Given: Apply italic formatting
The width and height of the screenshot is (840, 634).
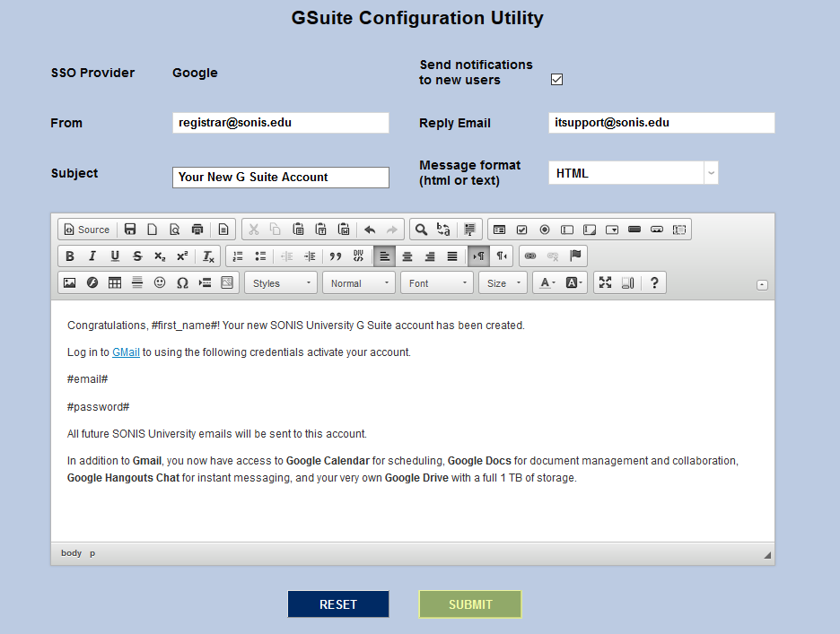Looking at the screenshot, I should [92, 256].
